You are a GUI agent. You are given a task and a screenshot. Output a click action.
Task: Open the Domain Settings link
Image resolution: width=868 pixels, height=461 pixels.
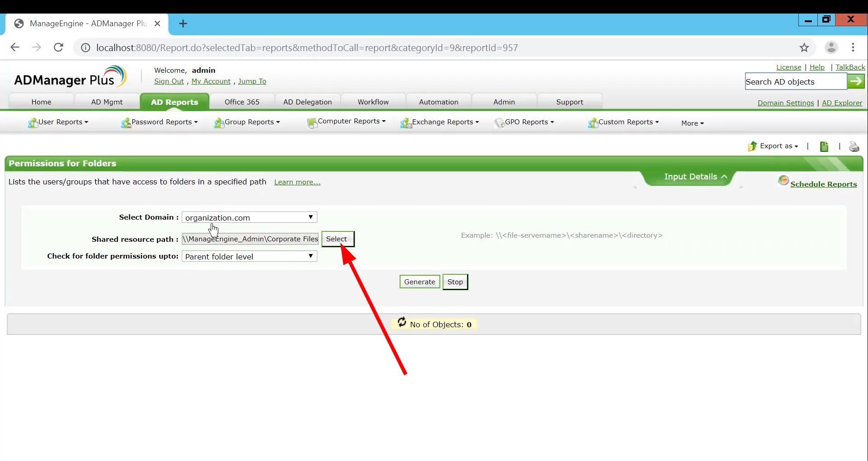[786, 103]
